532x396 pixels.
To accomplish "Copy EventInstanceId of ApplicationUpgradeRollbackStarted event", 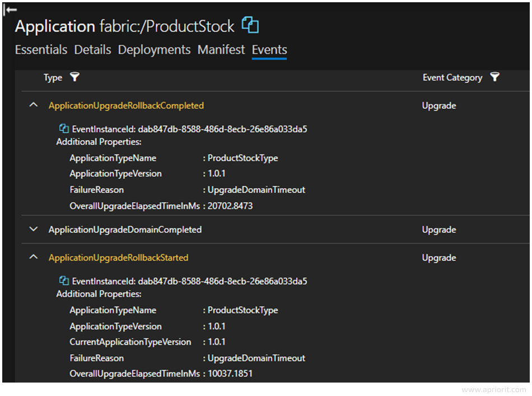I will pos(64,281).
